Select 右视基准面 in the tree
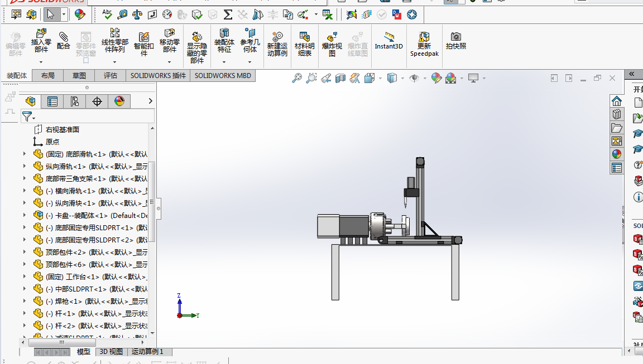 63,129
